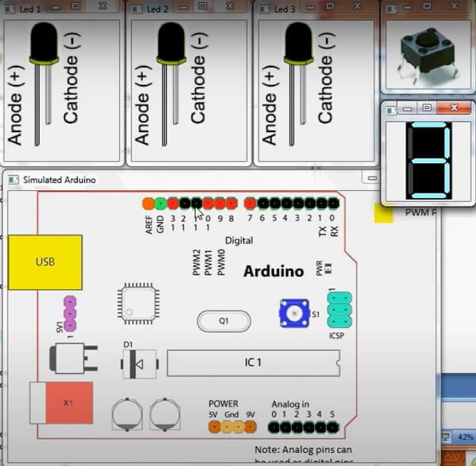Click analog in pin 5

[x=332, y=427]
